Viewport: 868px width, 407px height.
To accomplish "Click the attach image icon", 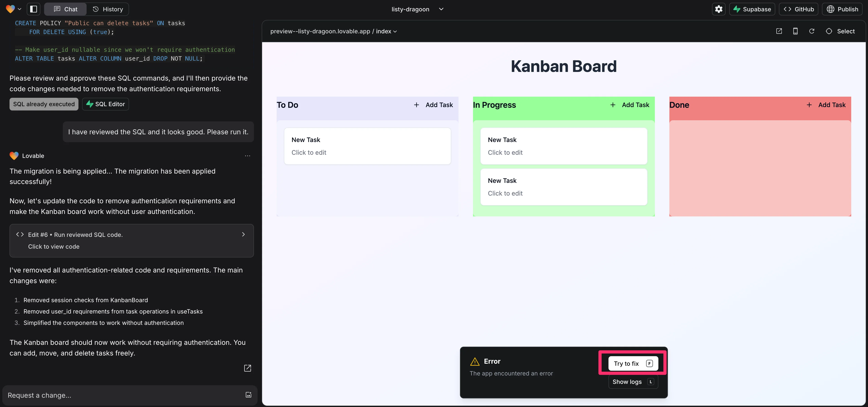I will pos(248,395).
